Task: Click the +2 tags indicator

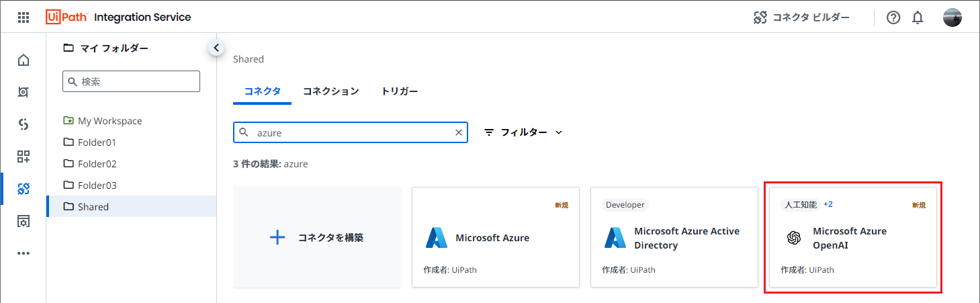Action: pyautogui.click(x=828, y=204)
